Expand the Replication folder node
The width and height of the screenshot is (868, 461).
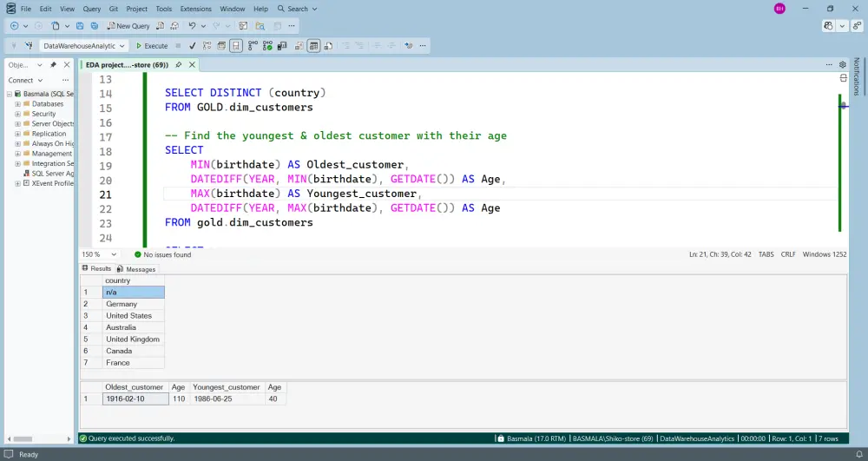(17, 134)
